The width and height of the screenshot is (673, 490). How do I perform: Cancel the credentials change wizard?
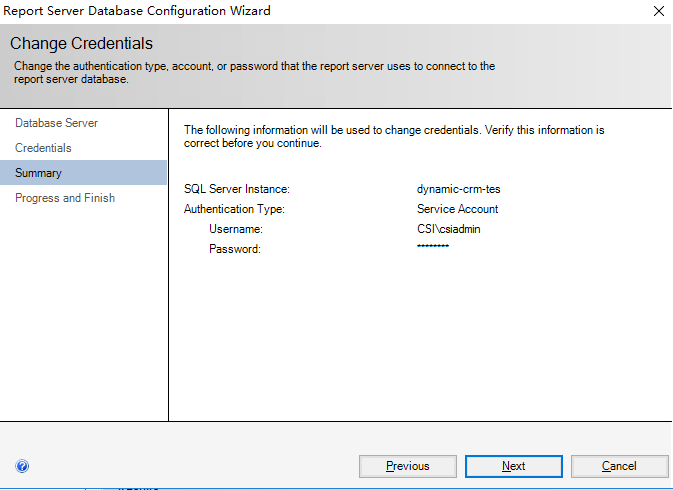point(619,466)
